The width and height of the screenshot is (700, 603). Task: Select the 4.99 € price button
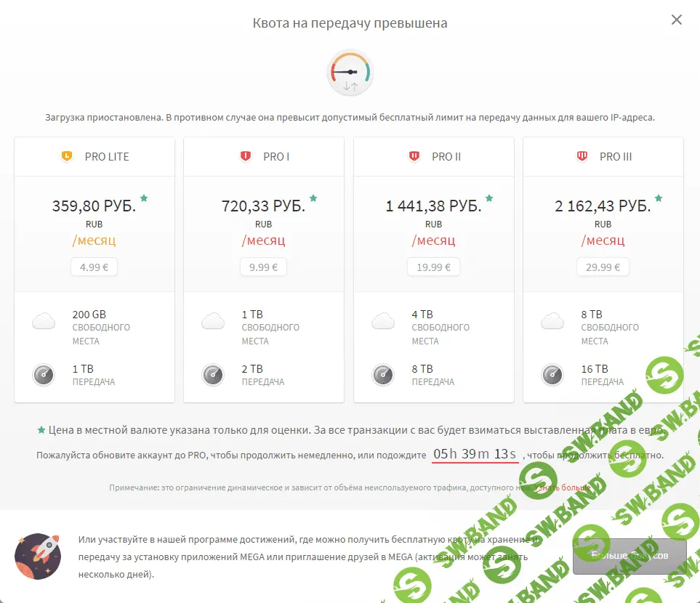coord(94,267)
